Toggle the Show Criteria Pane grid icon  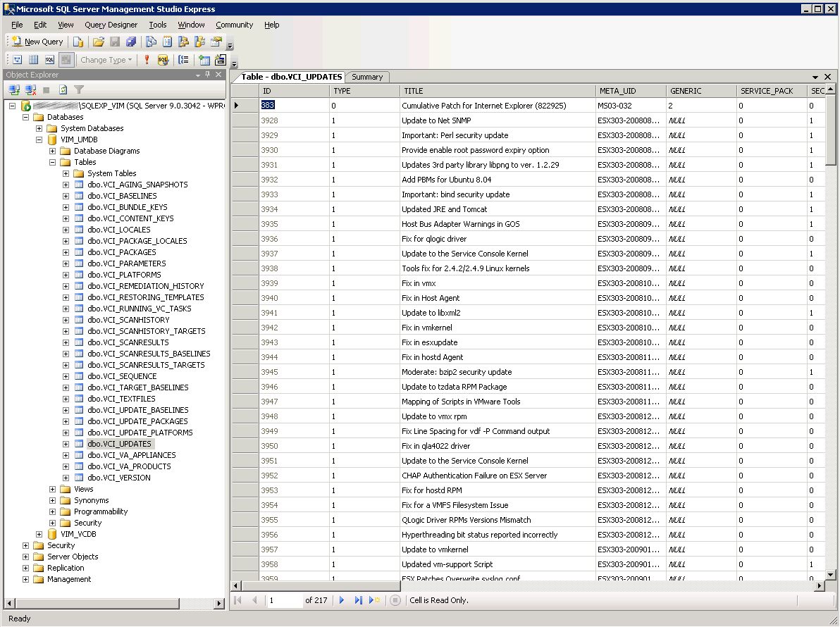(33, 60)
